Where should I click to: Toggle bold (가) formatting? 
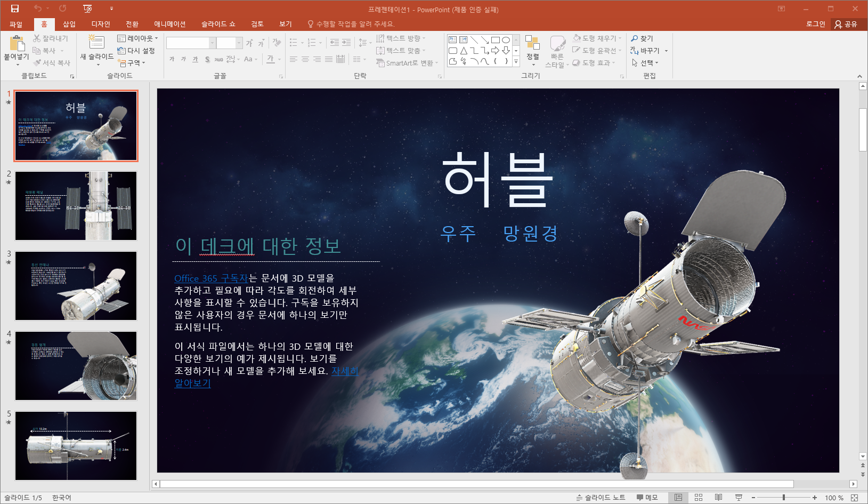172,59
